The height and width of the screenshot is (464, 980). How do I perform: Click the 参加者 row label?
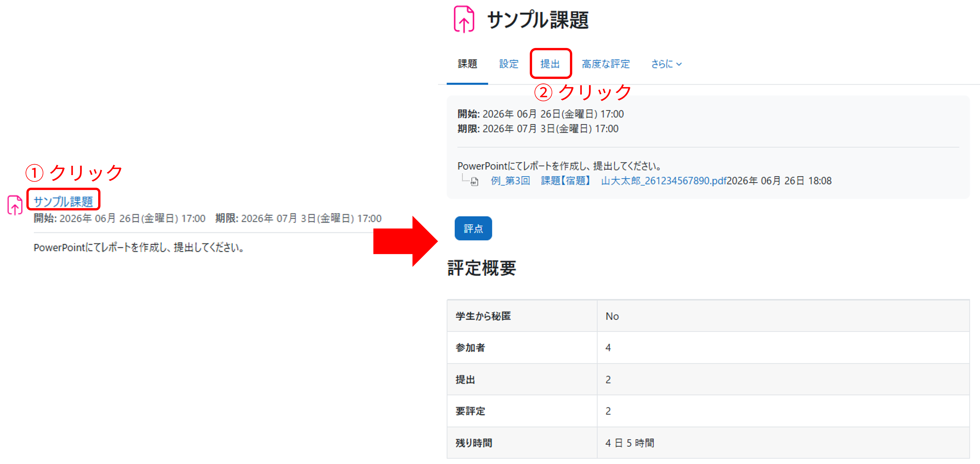(x=470, y=347)
